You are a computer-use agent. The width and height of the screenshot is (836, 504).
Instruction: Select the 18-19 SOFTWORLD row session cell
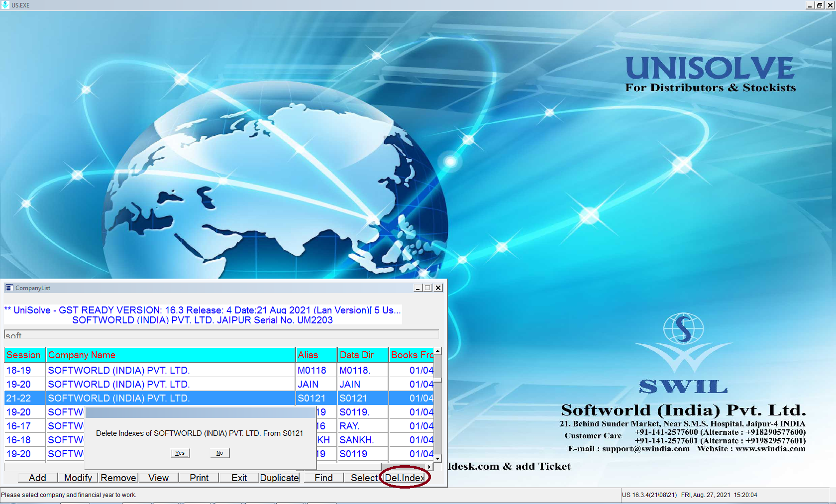click(25, 370)
